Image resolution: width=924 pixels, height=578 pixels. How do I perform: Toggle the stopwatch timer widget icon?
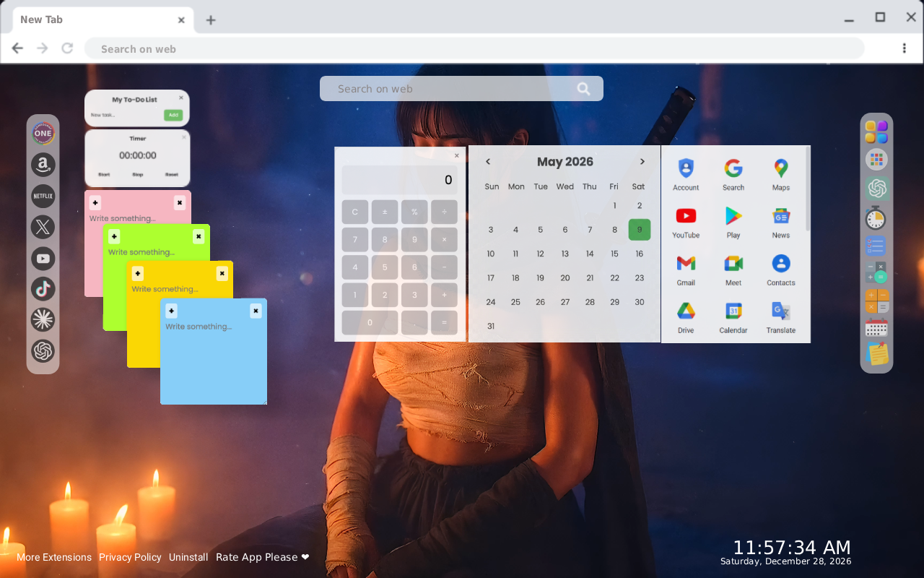[x=876, y=217]
